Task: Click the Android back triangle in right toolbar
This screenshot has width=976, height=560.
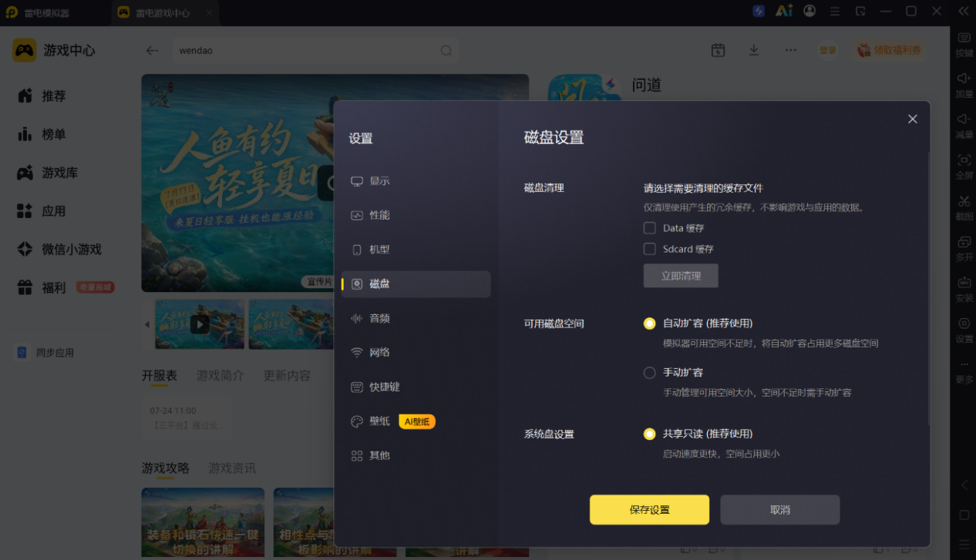Action: pyautogui.click(x=964, y=485)
